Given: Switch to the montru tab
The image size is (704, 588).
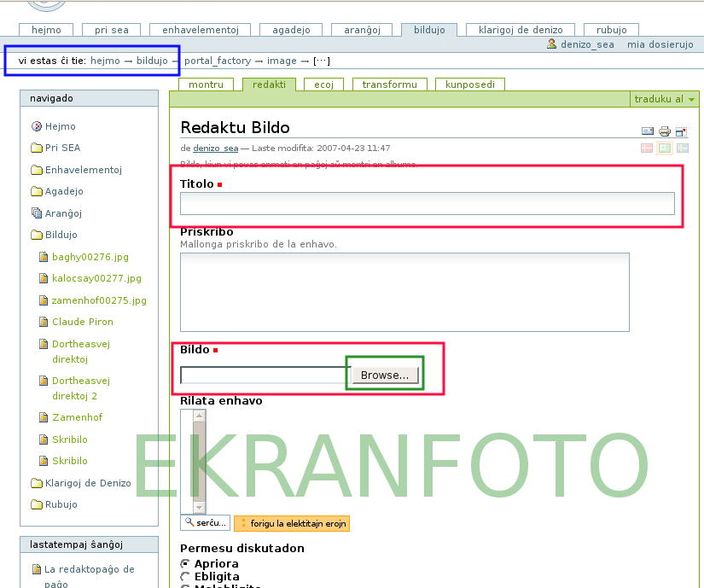Looking at the screenshot, I should coord(206,84).
